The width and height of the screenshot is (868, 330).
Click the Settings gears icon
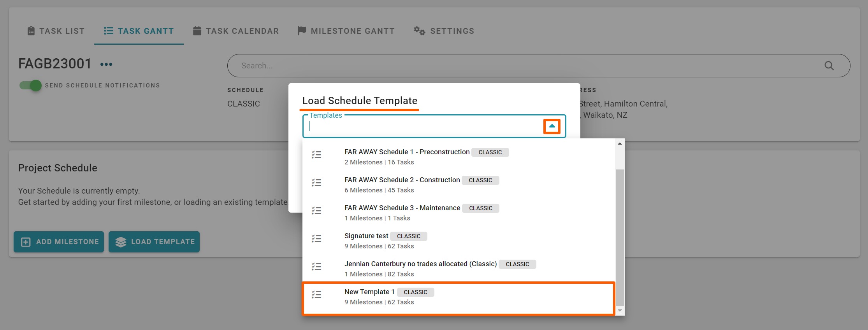(x=419, y=31)
